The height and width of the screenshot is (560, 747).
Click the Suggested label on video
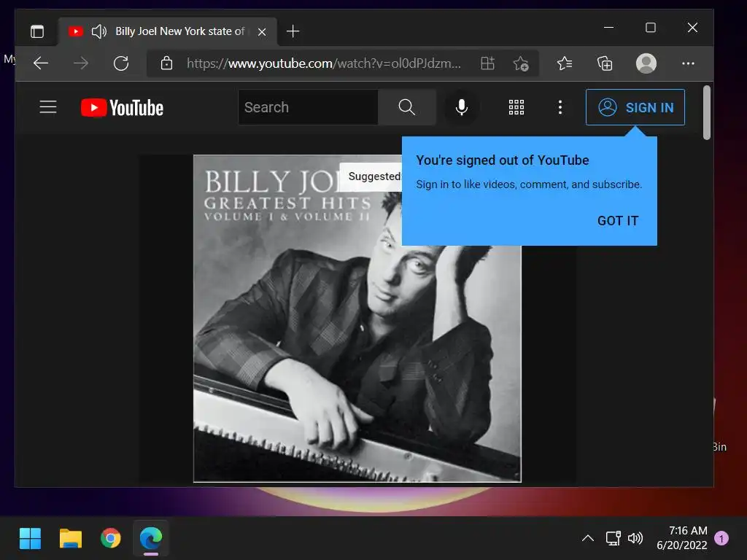(374, 176)
